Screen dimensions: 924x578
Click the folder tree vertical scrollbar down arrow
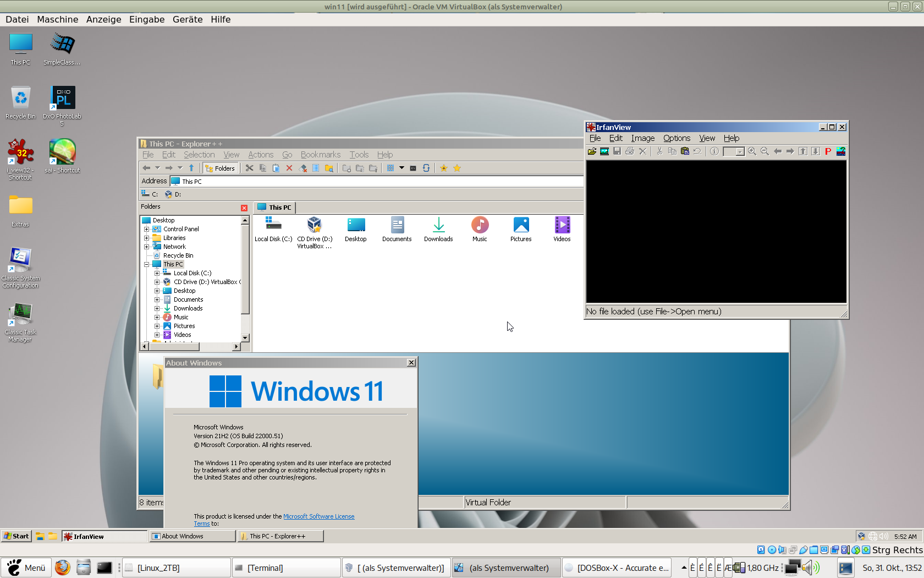pyautogui.click(x=245, y=337)
